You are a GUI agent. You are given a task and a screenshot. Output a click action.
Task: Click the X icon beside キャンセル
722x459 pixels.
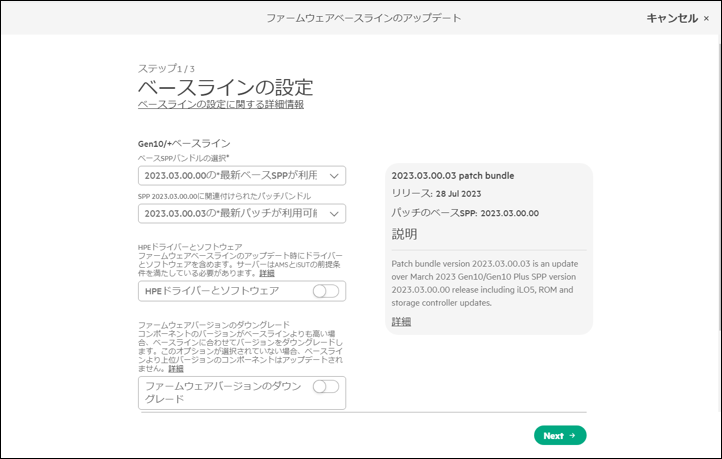pos(707,18)
